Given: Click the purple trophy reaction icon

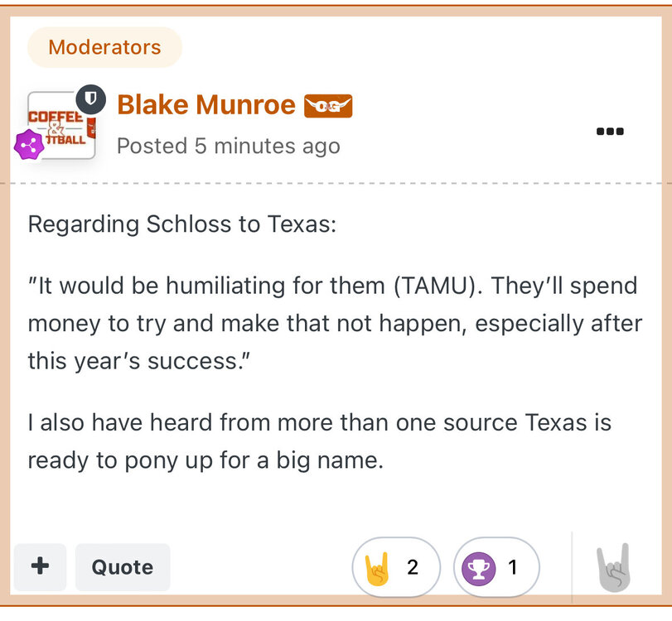Looking at the screenshot, I should (x=478, y=567).
